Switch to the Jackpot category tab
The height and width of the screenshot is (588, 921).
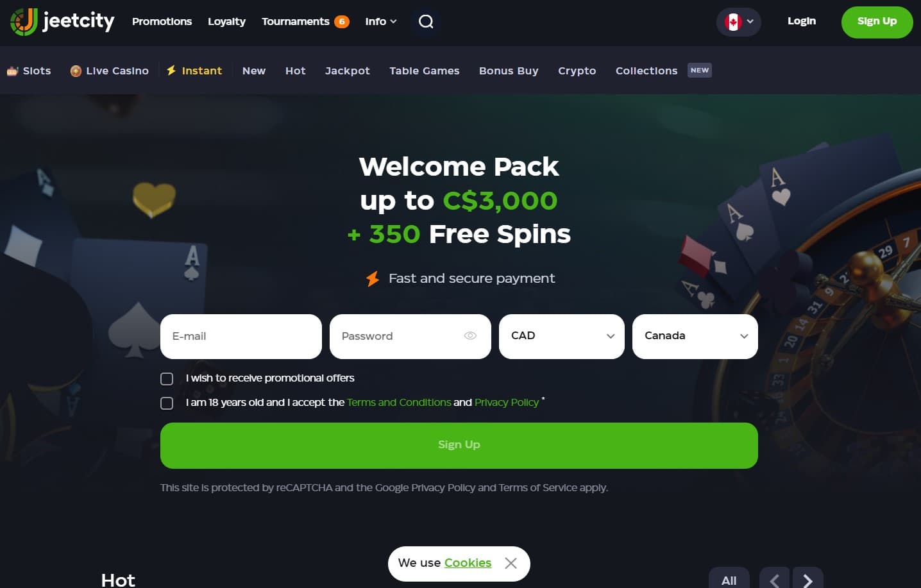point(348,71)
